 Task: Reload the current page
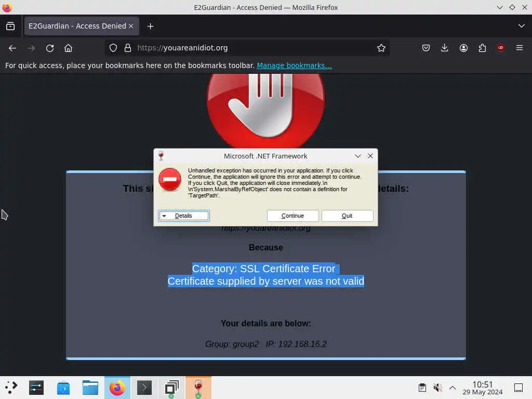coord(50,48)
